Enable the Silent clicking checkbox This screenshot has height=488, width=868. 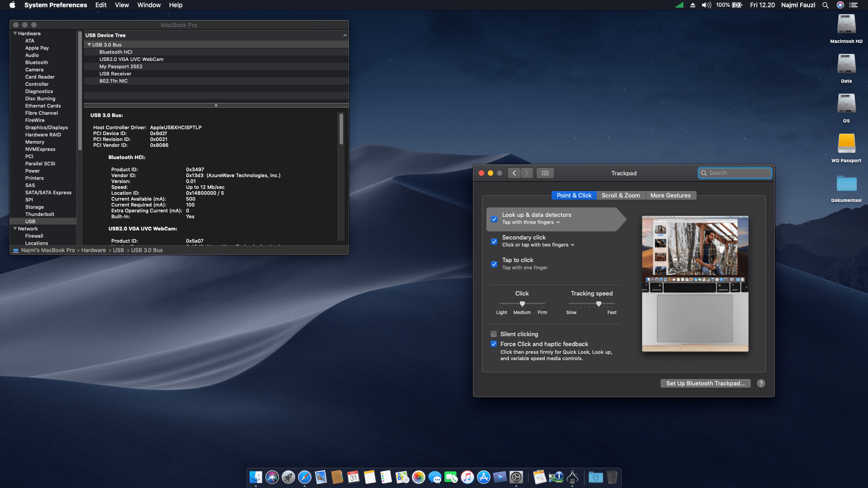click(x=494, y=334)
